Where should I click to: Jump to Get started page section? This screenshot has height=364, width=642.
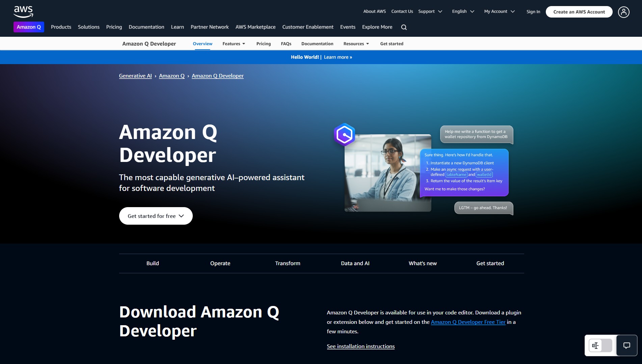click(490, 263)
